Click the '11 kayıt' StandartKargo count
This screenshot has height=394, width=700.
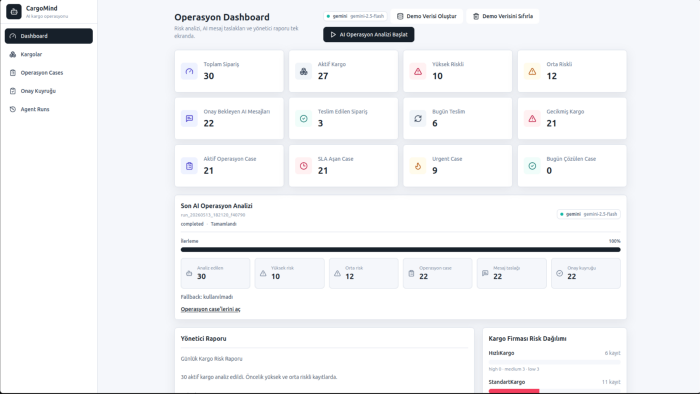coord(611,382)
